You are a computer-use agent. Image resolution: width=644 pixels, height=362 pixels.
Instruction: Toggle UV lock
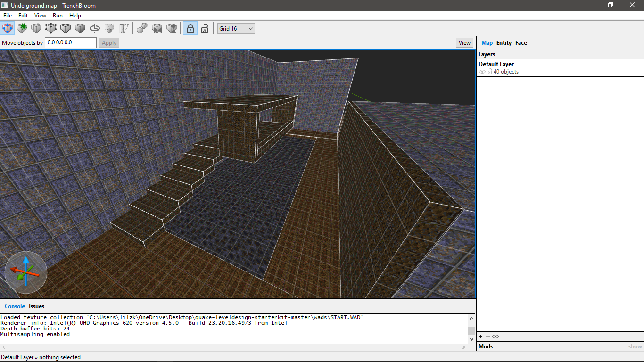click(x=205, y=28)
